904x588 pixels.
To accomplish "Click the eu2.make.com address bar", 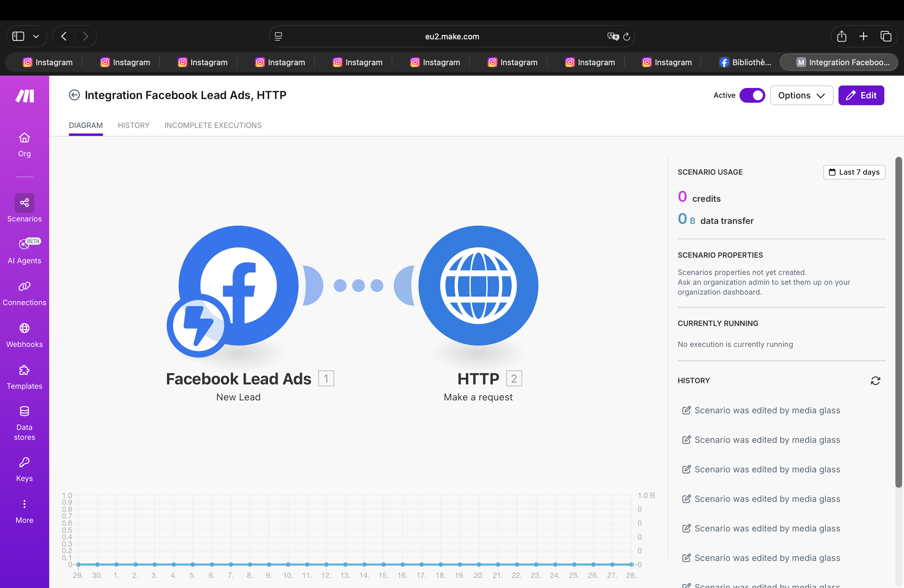I will 452,37.
